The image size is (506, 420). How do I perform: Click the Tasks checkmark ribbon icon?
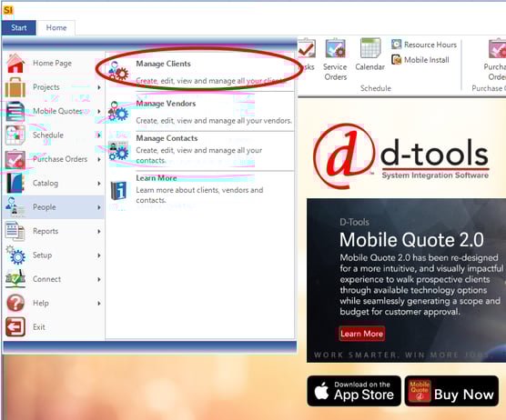(x=307, y=49)
